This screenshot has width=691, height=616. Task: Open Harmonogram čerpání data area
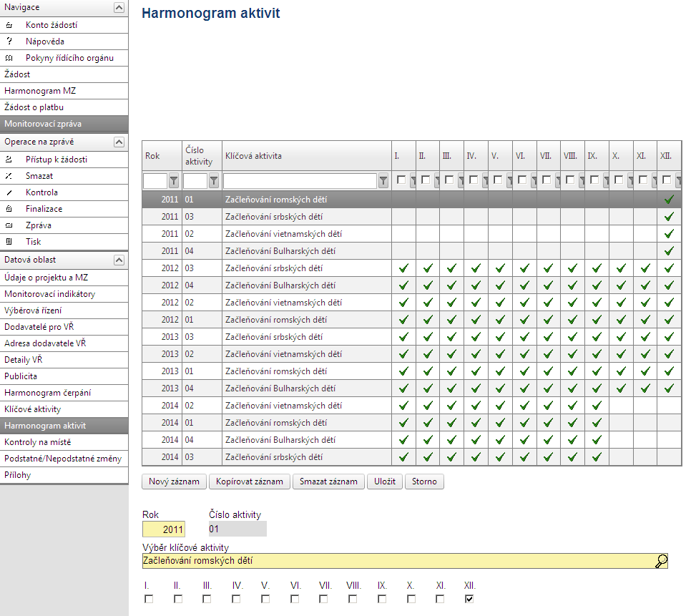click(x=64, y=393)
